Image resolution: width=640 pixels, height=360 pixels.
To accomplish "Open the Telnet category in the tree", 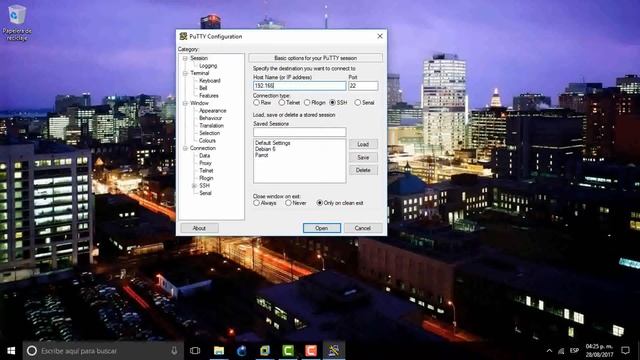I will [206, 171].
